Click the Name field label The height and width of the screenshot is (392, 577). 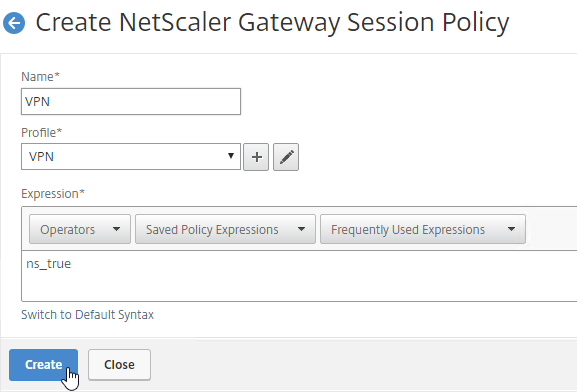click(x=40, y=77)
